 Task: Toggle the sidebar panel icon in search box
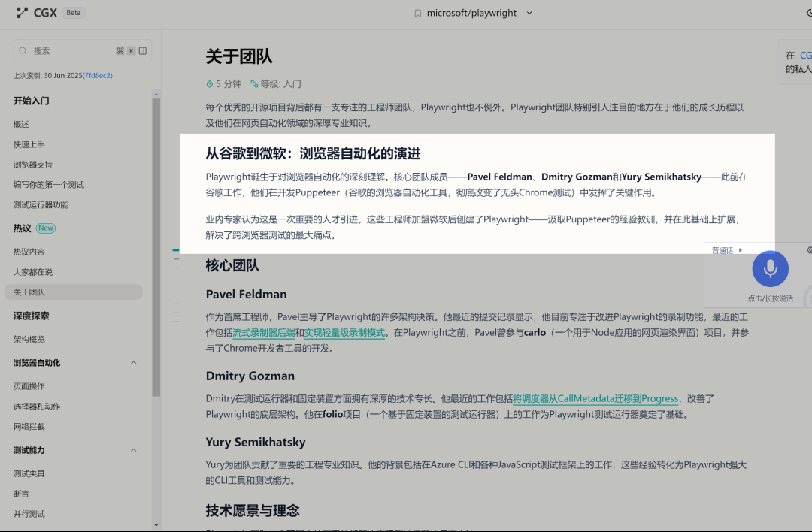point(143,50)
